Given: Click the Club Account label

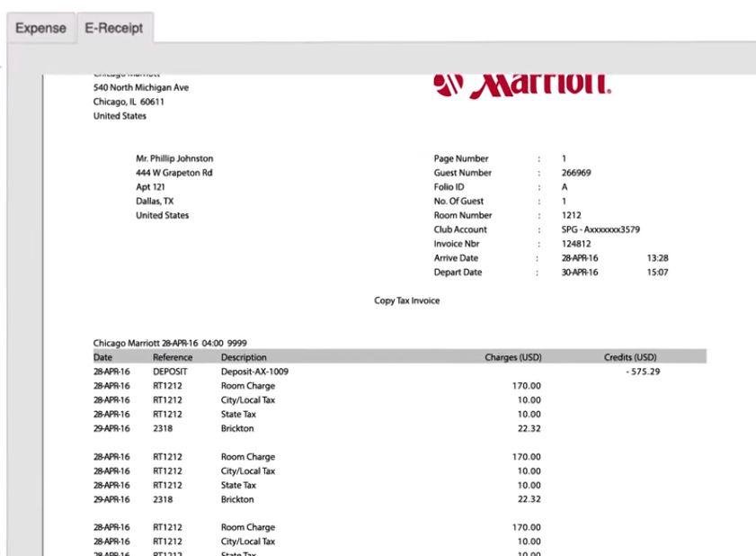Looking at the screenshot, I should click(460, 229).
